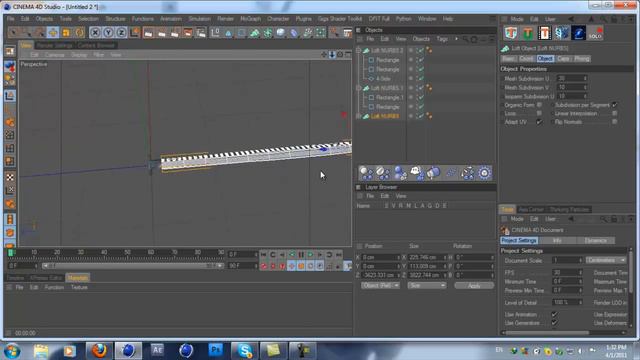Click the record keyframe red button
This screenshot has height=360, width=640.
pyautogui.click(x=264, y=266)
